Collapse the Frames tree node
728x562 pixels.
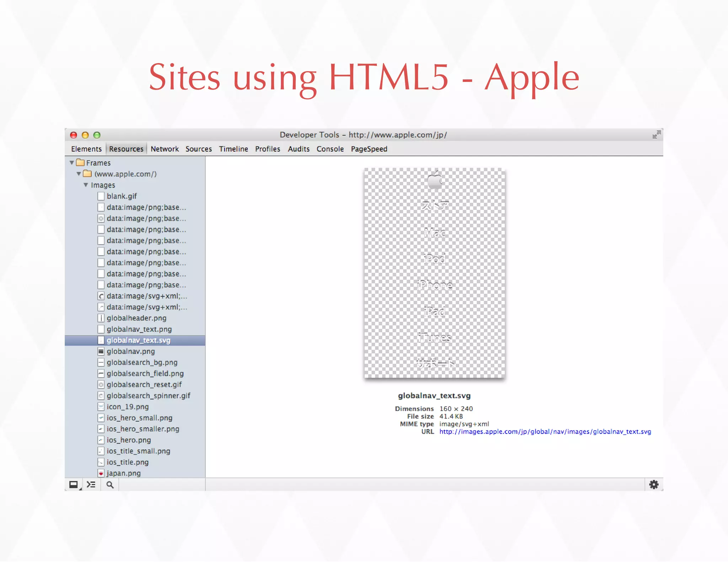72,163
